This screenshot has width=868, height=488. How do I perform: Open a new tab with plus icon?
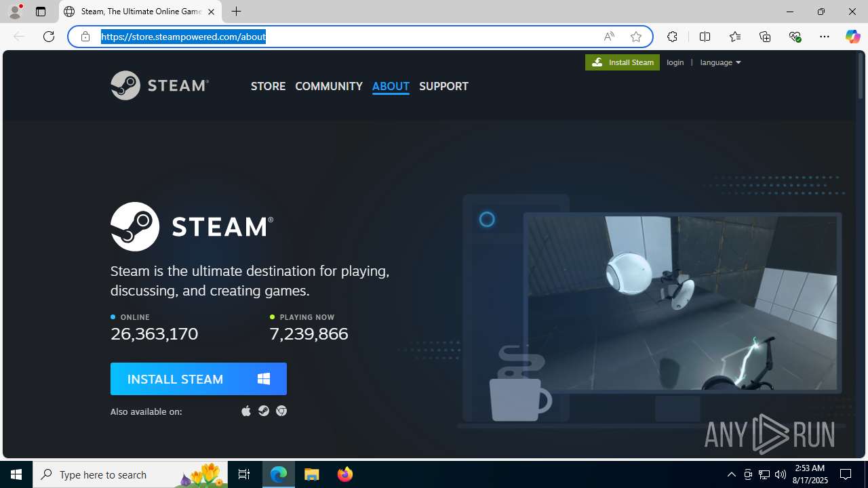[236, 12]
